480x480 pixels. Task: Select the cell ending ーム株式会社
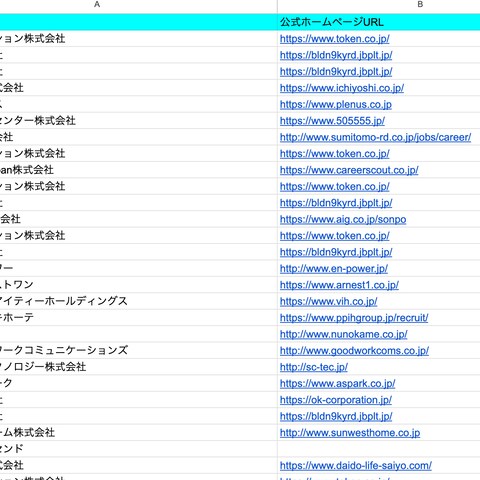click(x=138, y=433)
